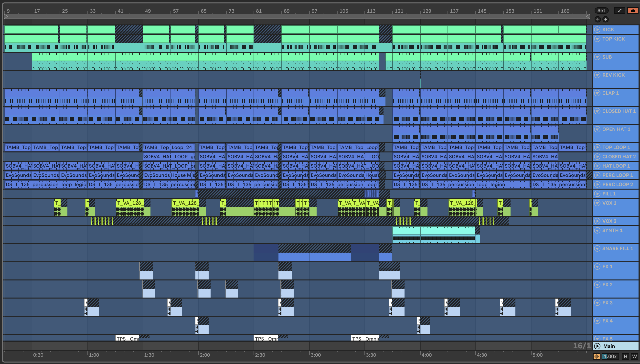Fold the REV KICK track
The height and width of the screenshot is (364, 640).
[x=597, y=75]
